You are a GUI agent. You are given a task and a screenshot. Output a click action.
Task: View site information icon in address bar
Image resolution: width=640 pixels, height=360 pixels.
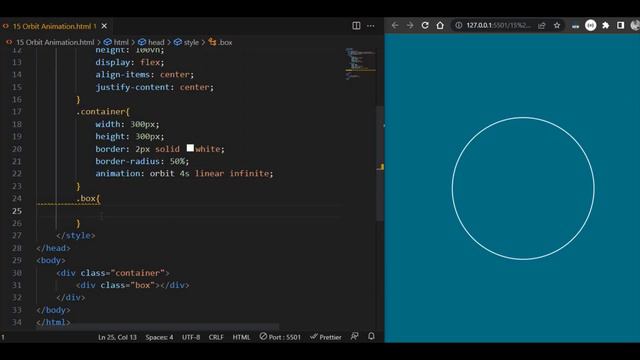click(459, 25)
